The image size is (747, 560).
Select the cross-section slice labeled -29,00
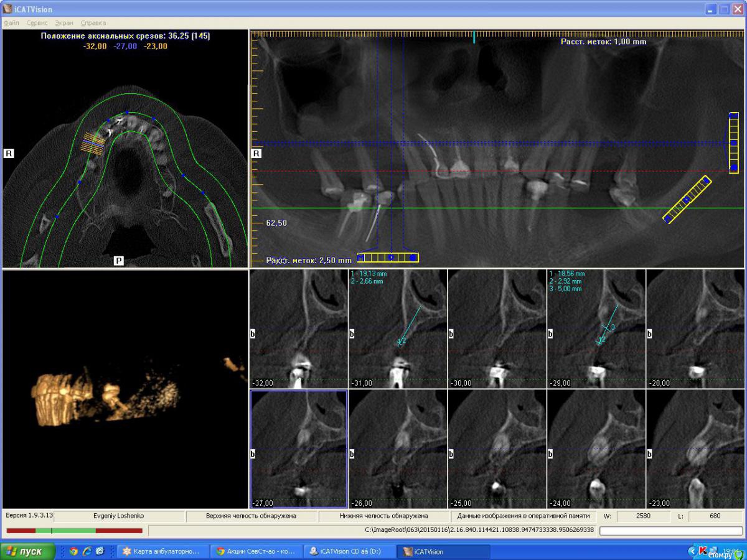596,329
